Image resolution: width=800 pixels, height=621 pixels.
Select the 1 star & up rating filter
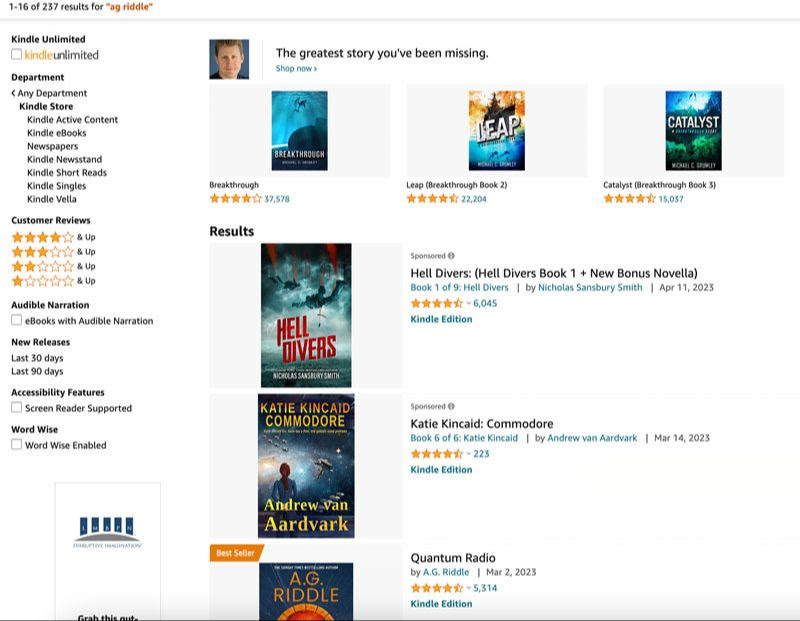click(42, 281)
